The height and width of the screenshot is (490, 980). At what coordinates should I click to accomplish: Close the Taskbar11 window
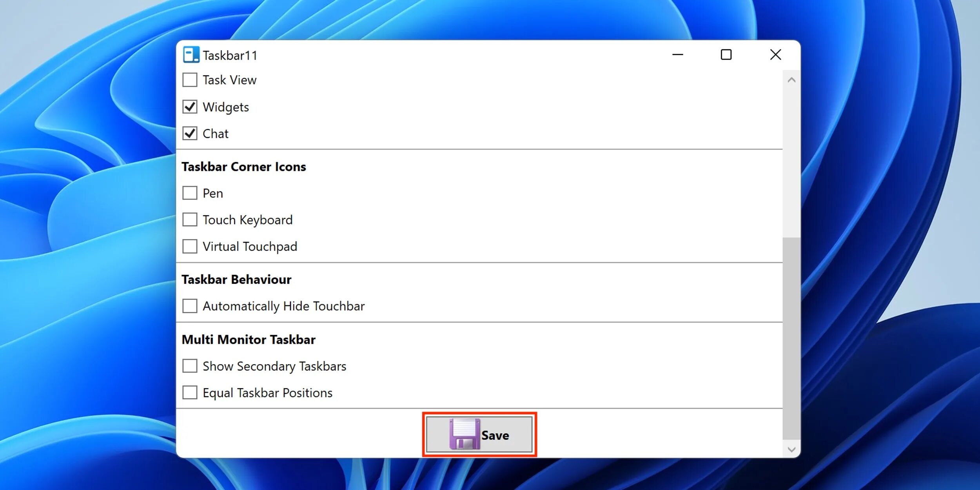[775, 55]
